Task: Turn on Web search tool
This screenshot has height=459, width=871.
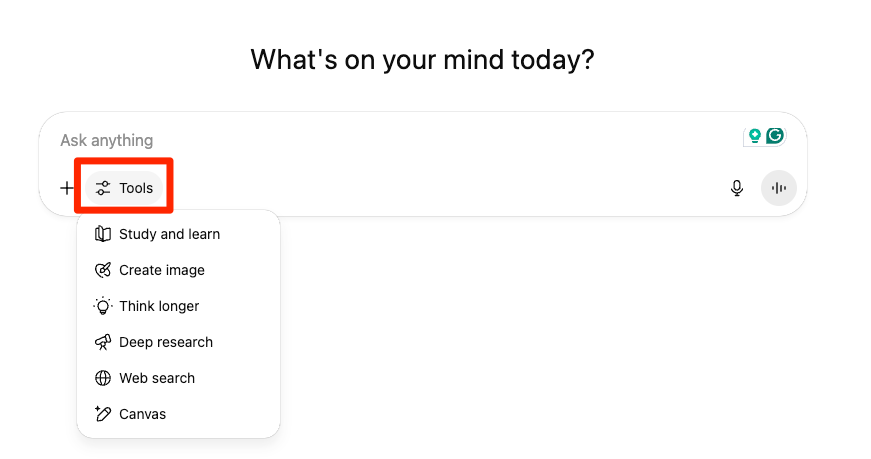Action: tap(157, 378)
